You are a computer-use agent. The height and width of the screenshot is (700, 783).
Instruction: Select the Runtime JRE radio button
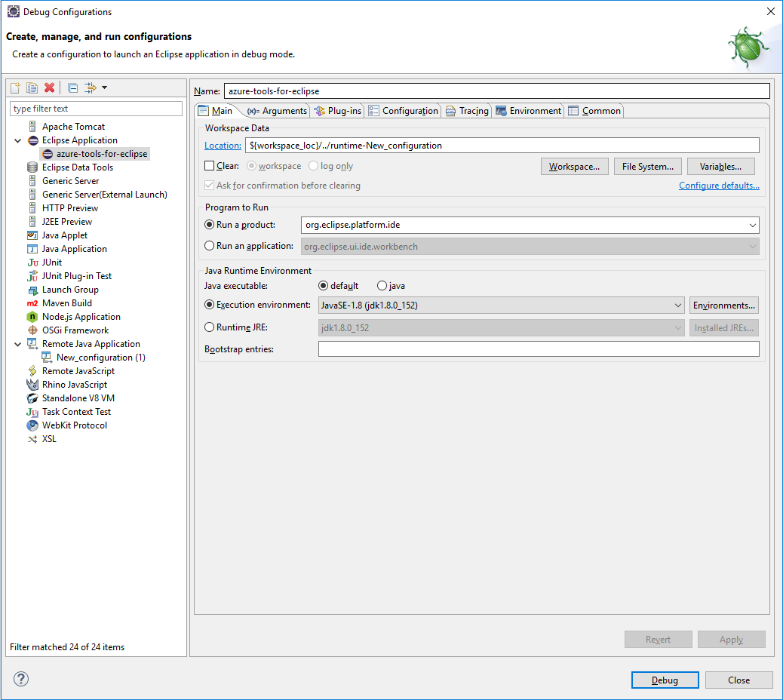coord(209,327)
